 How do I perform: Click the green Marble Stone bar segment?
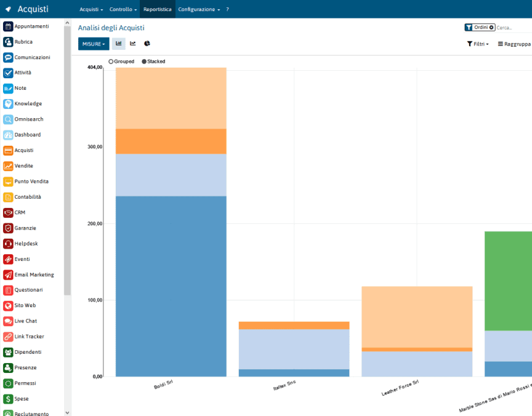[x=508, y=281]
